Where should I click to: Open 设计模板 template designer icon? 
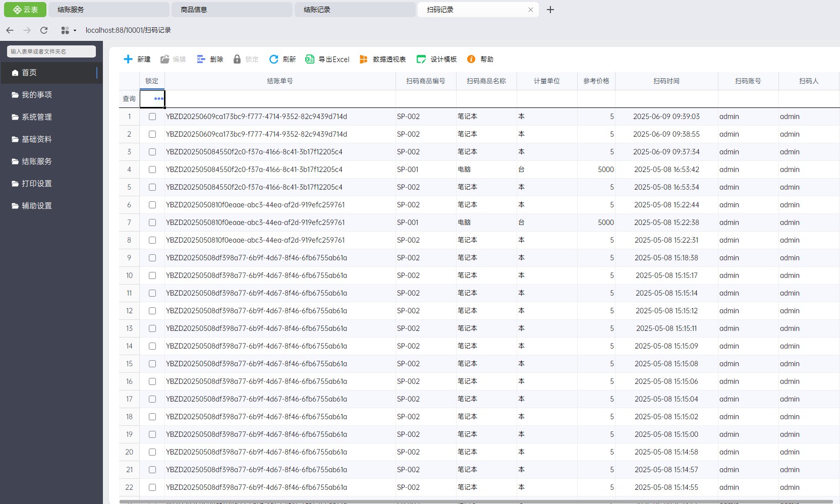pos(421,59)
